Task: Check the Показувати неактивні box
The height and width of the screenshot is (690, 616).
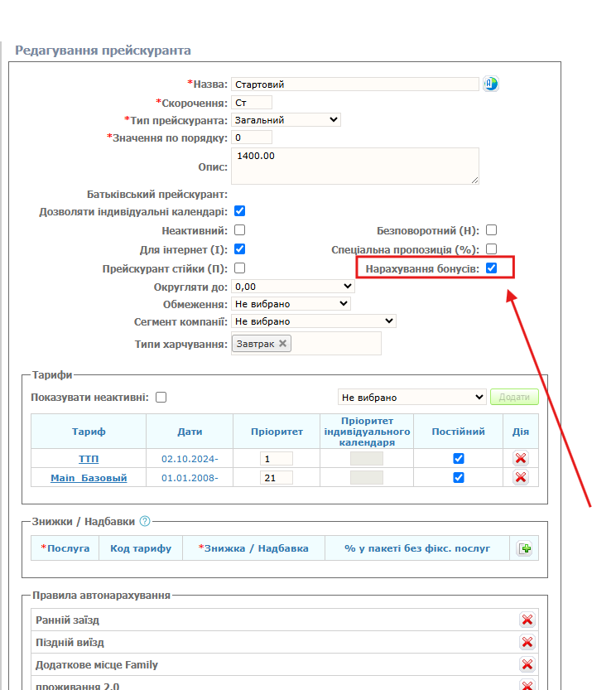Action: [x=161, y=398]
